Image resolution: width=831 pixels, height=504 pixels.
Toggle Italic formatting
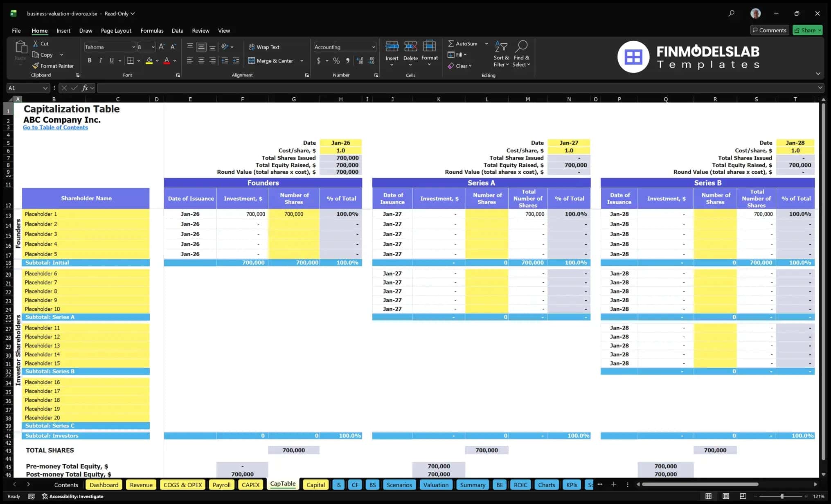coord(101,60)
